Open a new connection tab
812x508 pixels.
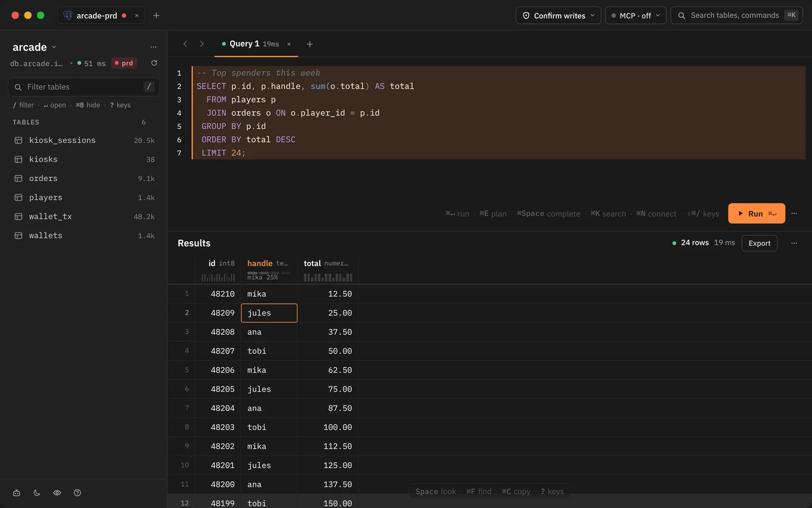click(x=156, y=16)
